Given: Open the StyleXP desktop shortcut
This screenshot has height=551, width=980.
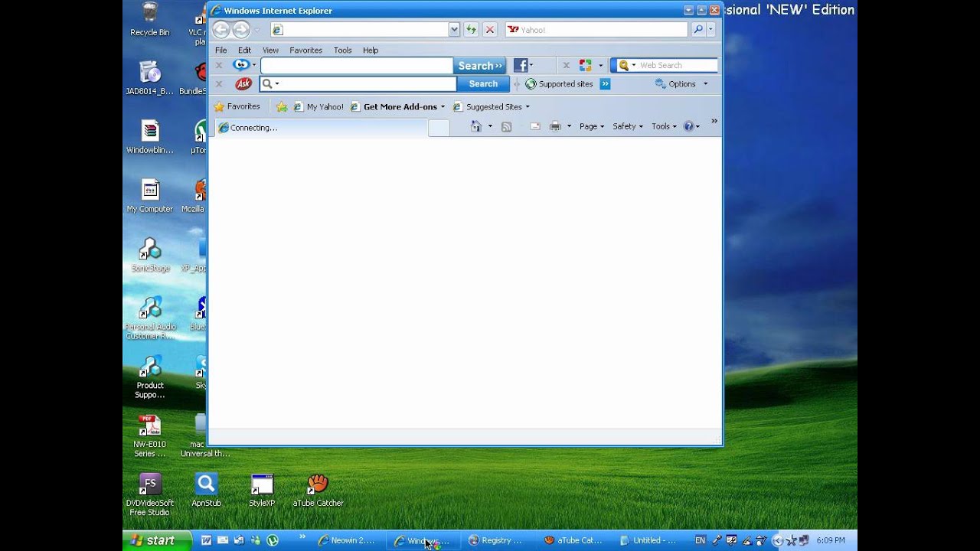Looking at the screenshot, I should tap(262, 491).
